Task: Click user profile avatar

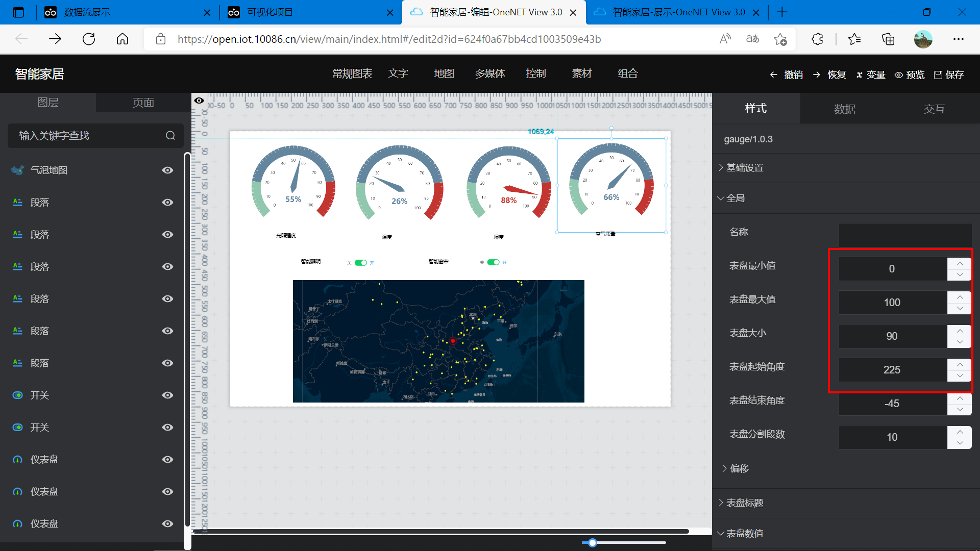Action: click(x=923, y=39)
